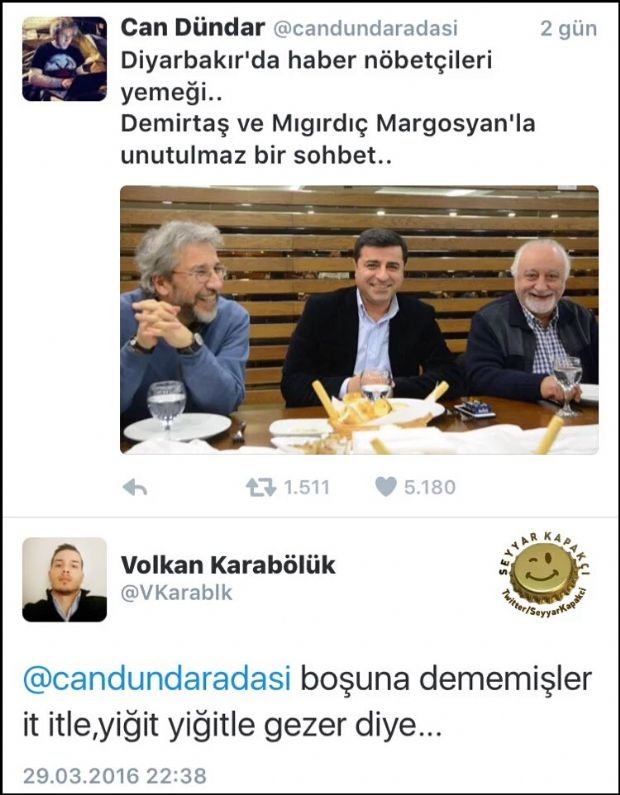Click the reply arrow icon under the photo

pos(135,488)
